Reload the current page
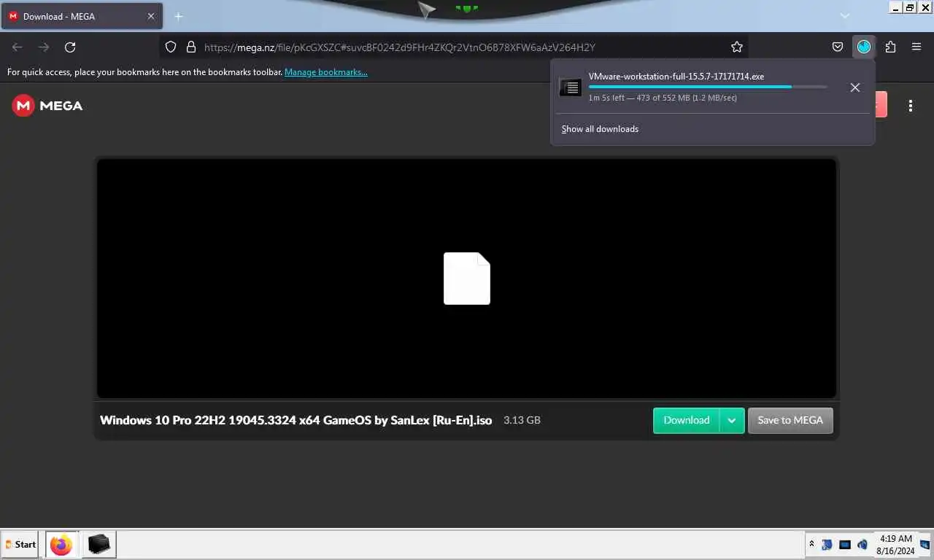This screenshot has height=560, width=934. [x=70, y=47]
